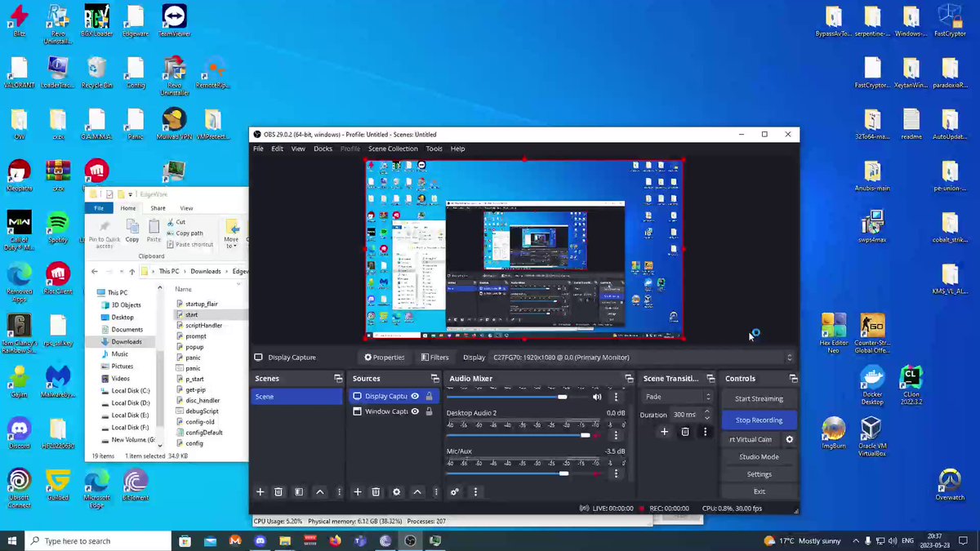
Task: Open Desktop Audio 2 three-dot options
Action: [x=616, y=435]
